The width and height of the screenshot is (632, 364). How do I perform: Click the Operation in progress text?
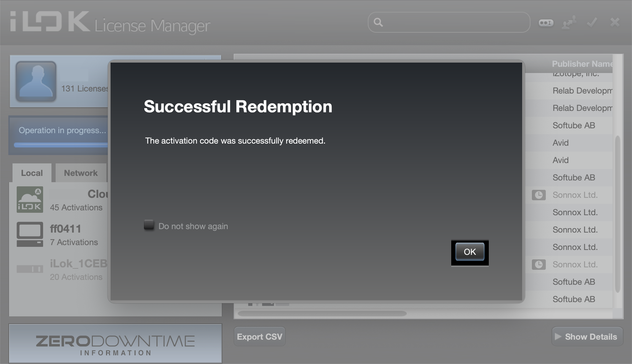click(x=62, y=130)
